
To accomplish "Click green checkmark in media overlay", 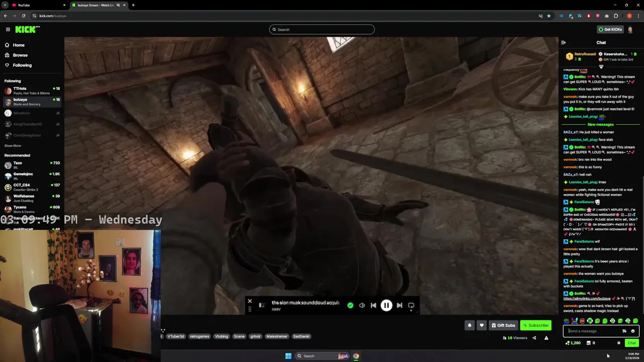I will click(350, 306).
